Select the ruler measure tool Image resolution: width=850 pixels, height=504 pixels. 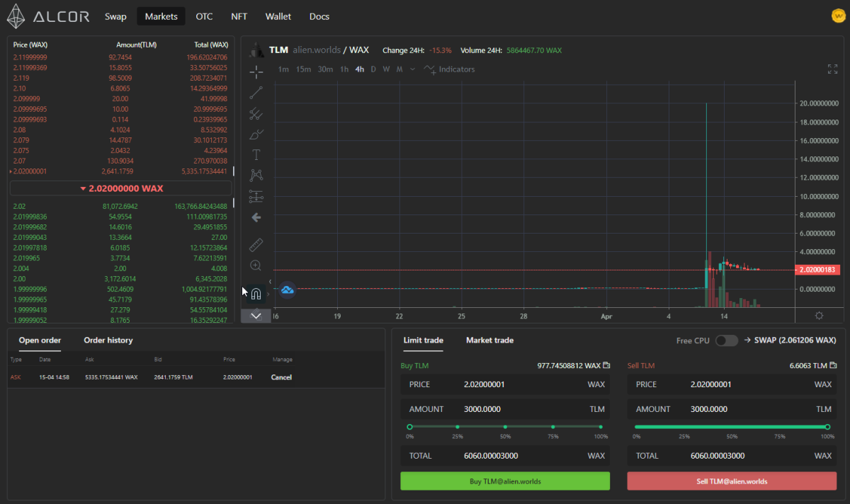coord(256,245)
